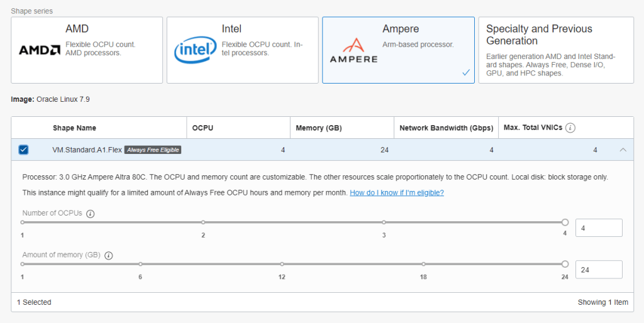This screenshot has height=323, width=644.
Task: Set memory slider to the 12 mark
Action: pos(282,264)
